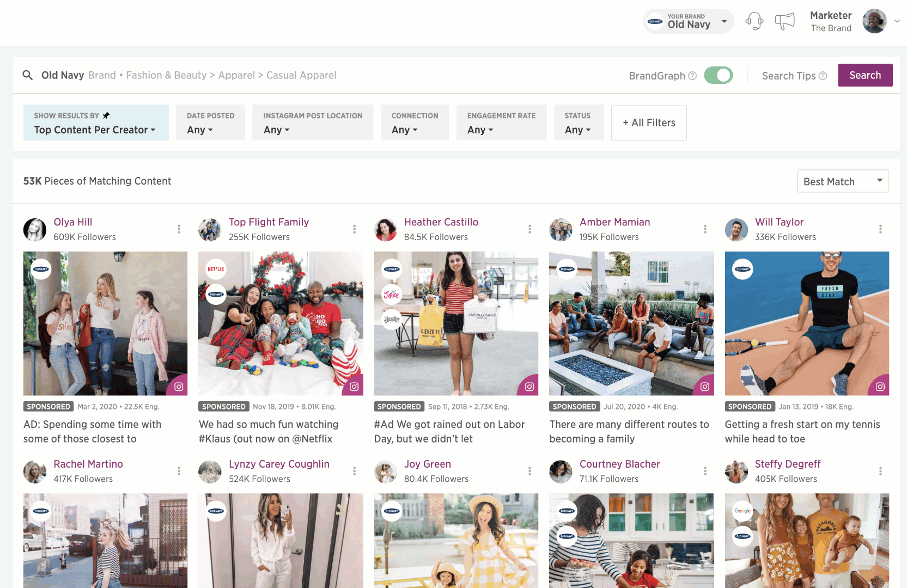Click Olya Hill's round avatar

coord(35,230)
